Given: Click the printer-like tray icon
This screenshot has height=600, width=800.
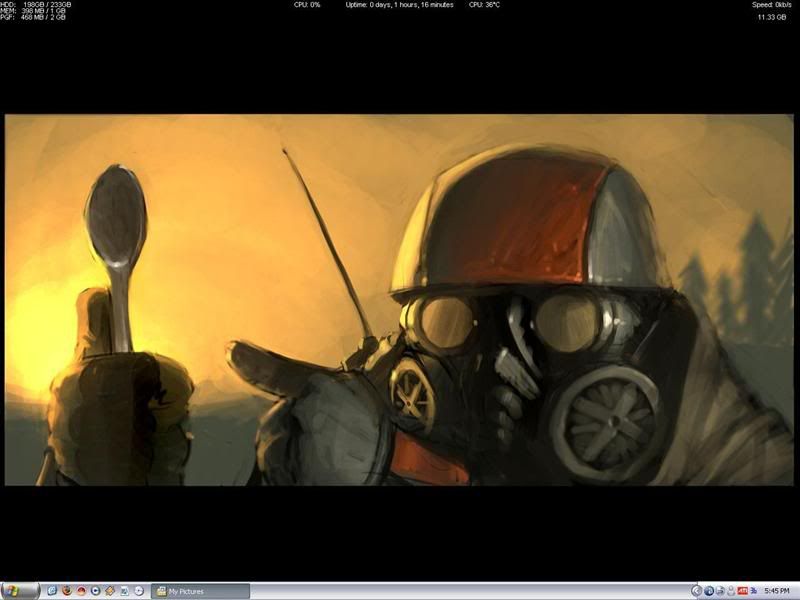Looking at the screenshot, I should coord(720,591).
